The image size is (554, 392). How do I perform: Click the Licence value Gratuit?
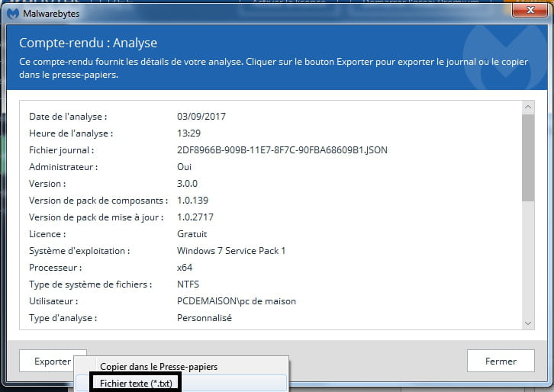(x=192, y=234)
